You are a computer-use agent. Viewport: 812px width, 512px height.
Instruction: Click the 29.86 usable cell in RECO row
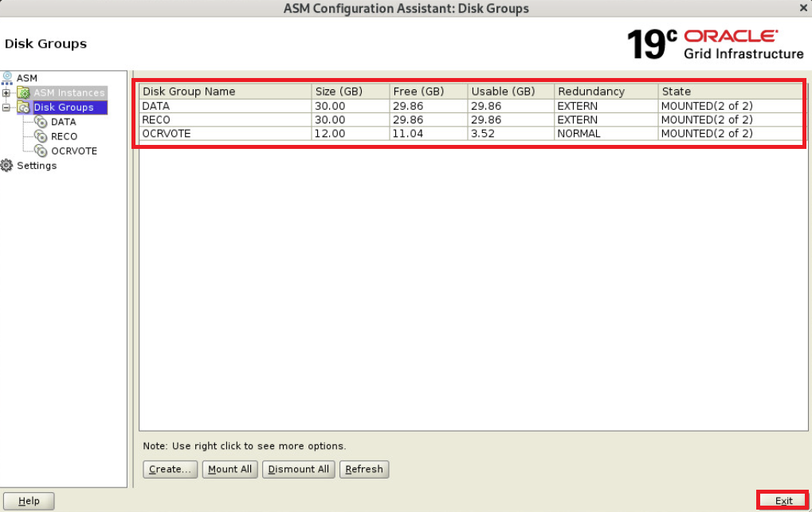point(511,119)
